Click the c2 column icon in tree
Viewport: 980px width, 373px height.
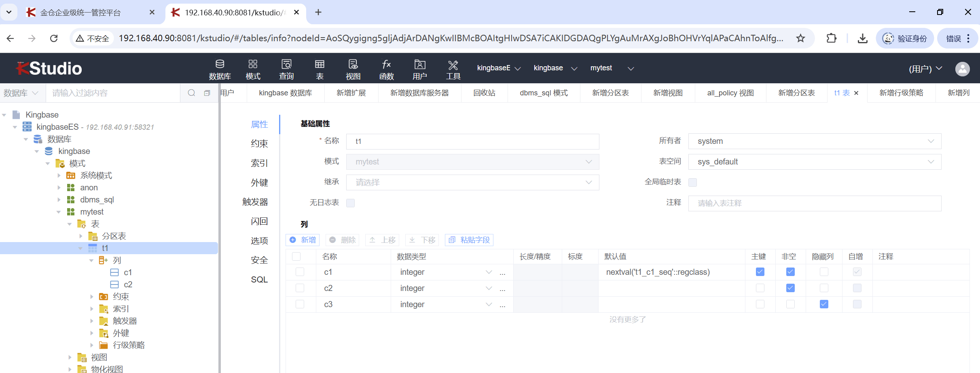pos(114,284)
